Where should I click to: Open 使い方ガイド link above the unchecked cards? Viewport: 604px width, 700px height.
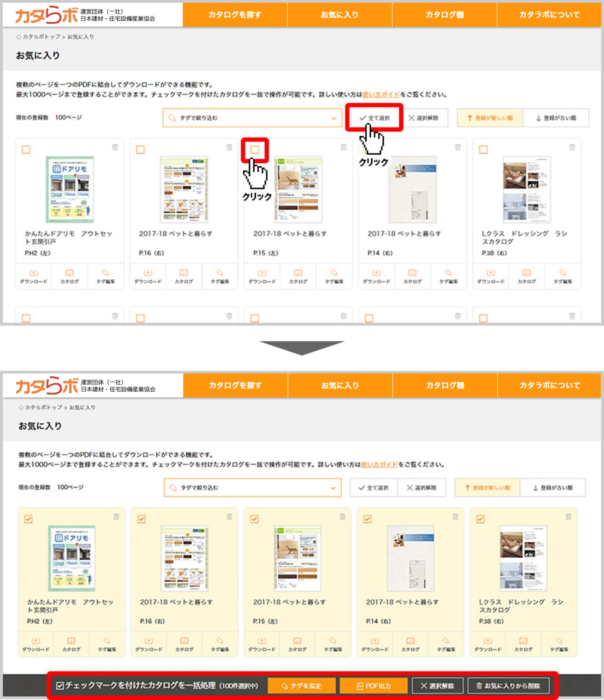point(381,95)
